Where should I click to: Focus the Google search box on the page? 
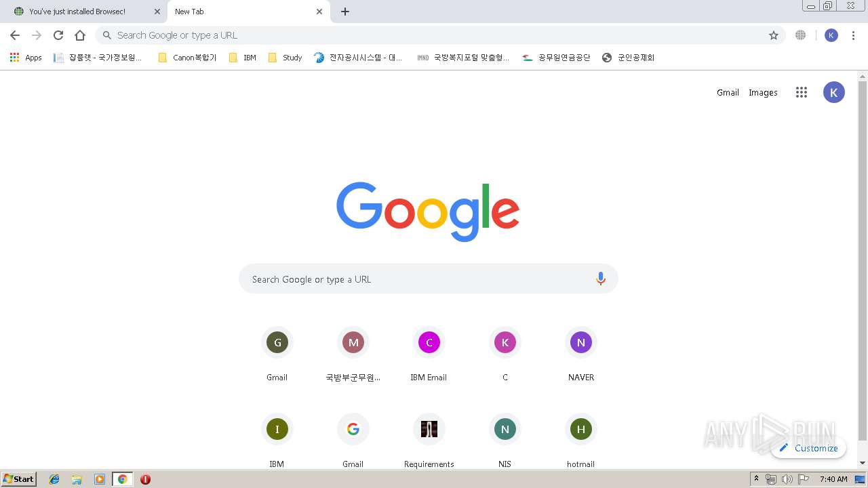[428, 279]
